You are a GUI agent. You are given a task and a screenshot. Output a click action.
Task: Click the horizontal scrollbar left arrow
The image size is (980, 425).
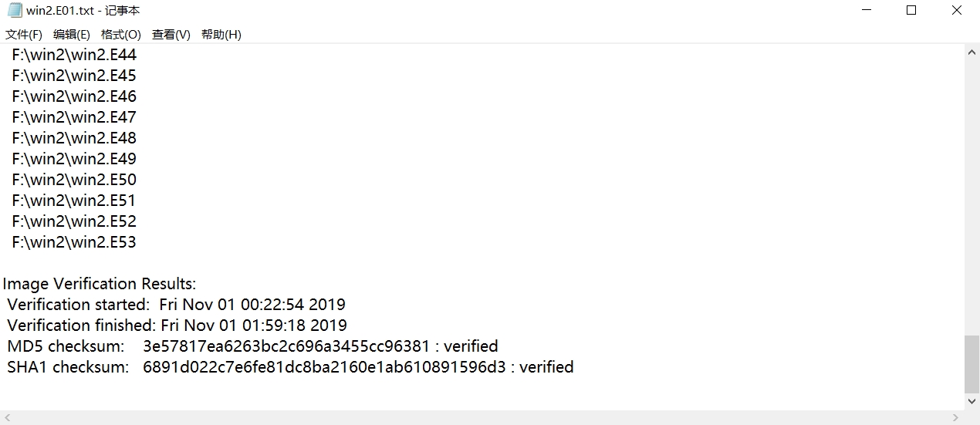[x=7, y=417]
